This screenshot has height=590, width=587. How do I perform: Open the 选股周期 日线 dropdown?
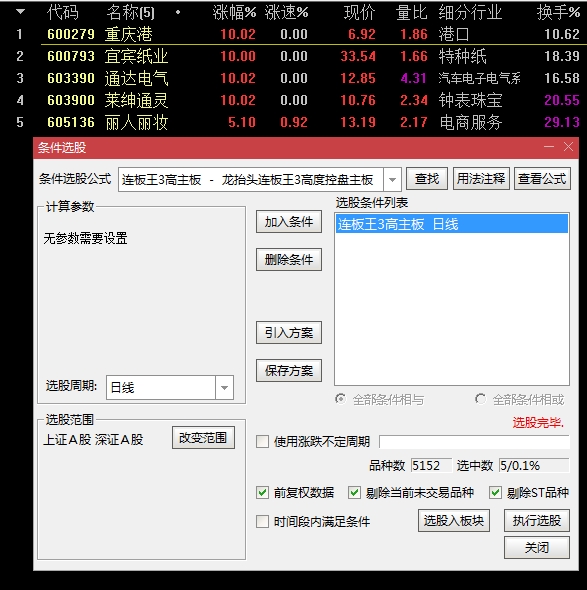224,387
